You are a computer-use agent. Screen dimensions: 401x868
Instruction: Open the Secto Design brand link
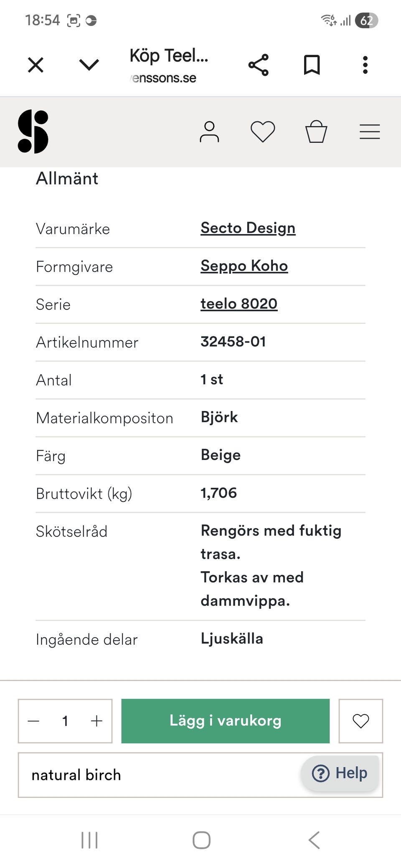[x=248, y=228]
